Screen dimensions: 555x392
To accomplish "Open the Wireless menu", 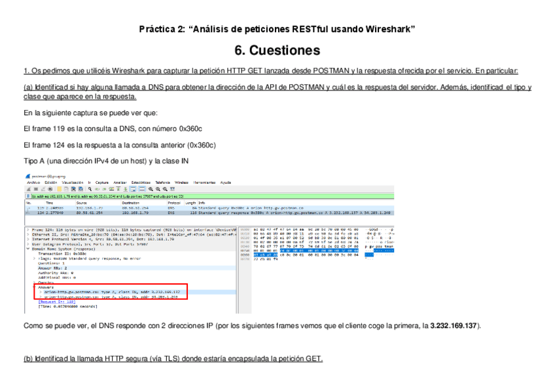I will [181, 183].
